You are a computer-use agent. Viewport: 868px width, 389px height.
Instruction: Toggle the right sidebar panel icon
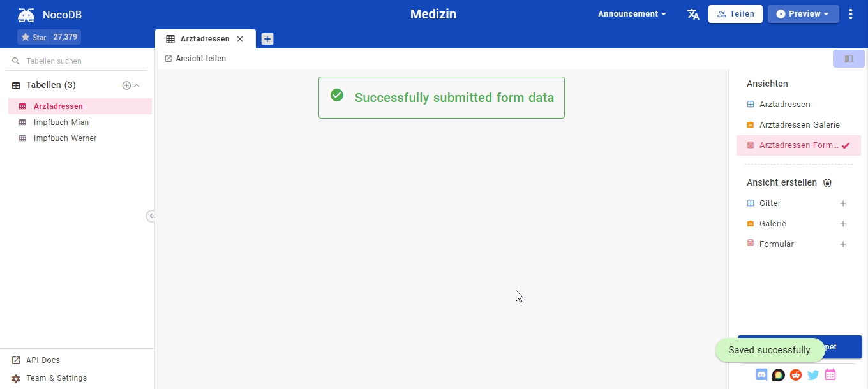click(848, 58)
